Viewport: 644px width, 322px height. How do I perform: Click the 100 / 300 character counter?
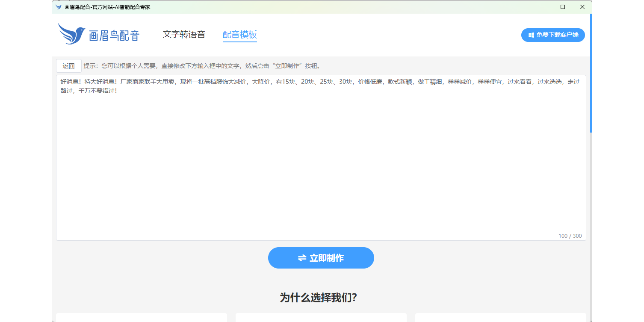pyautogui.click(x=570, y=236)
